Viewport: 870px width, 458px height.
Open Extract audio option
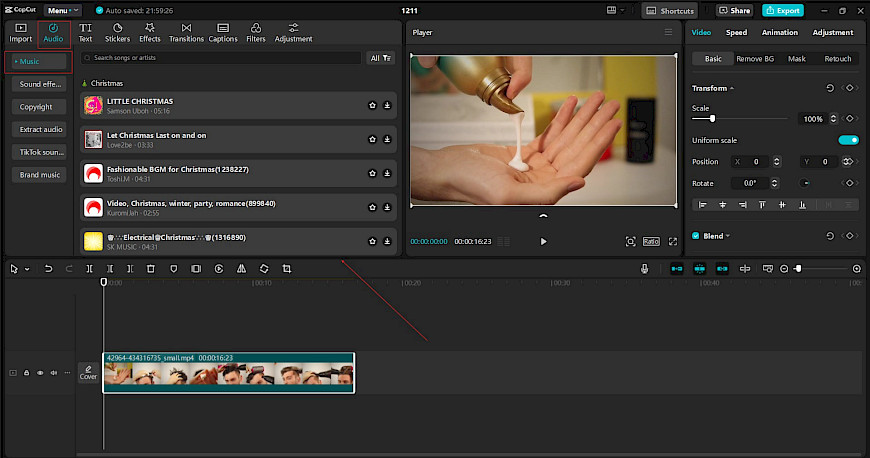pyautogui.click(x=39, y=129)
